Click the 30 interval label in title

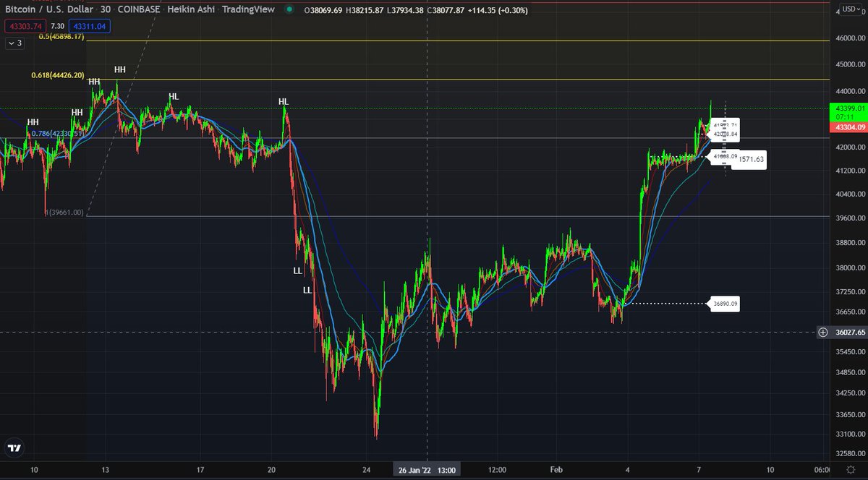coord(106,10)
